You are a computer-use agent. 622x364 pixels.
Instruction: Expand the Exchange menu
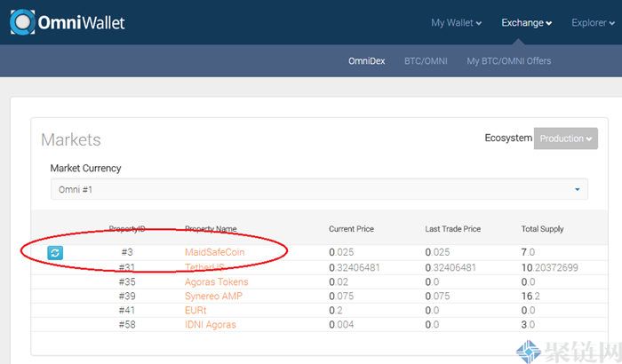[x=526, y=22]
